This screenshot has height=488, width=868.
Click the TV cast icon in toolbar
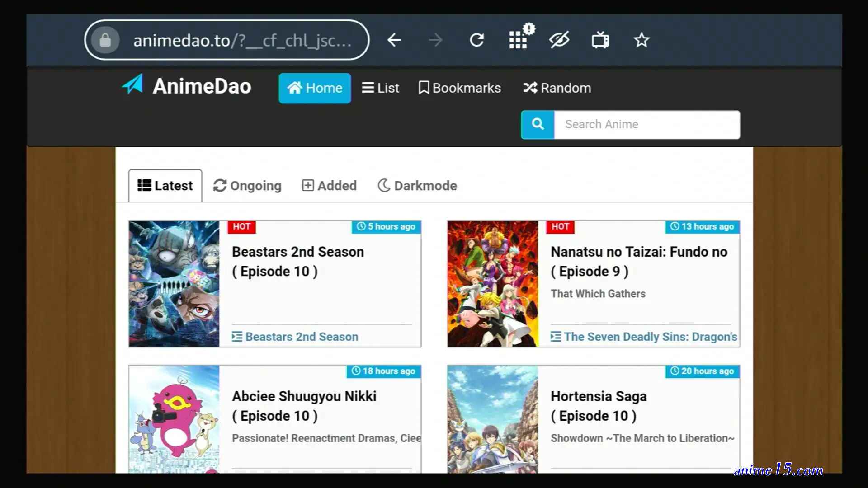600,40
